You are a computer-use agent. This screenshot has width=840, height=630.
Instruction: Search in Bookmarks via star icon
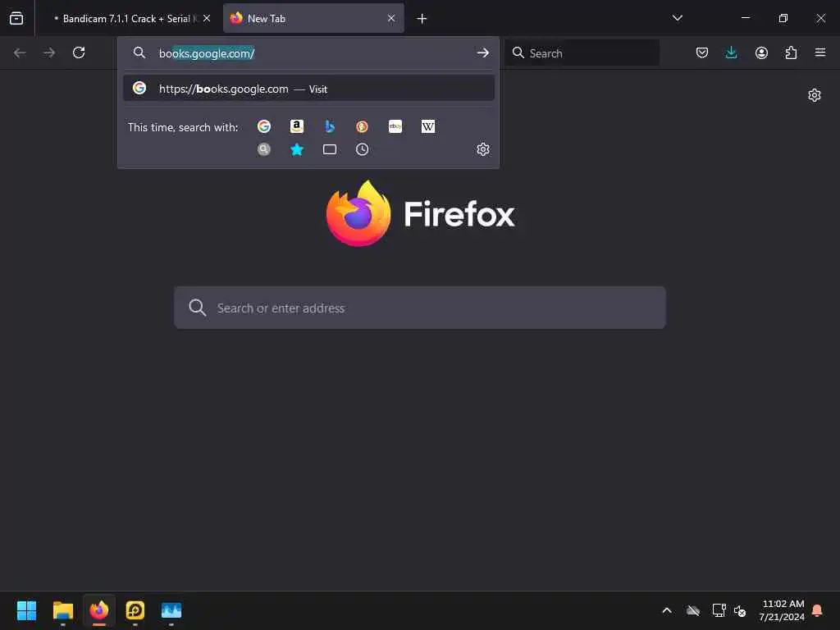[x=297, y=149]
